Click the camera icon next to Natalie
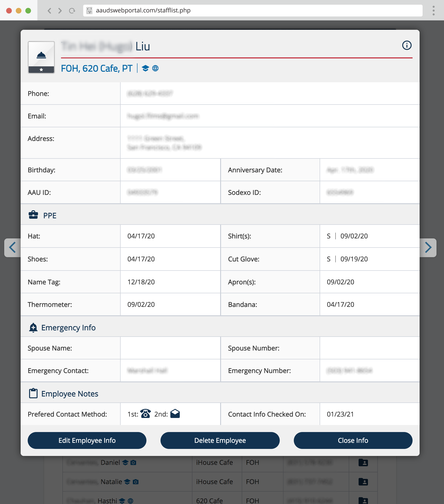 click(135, 481)
